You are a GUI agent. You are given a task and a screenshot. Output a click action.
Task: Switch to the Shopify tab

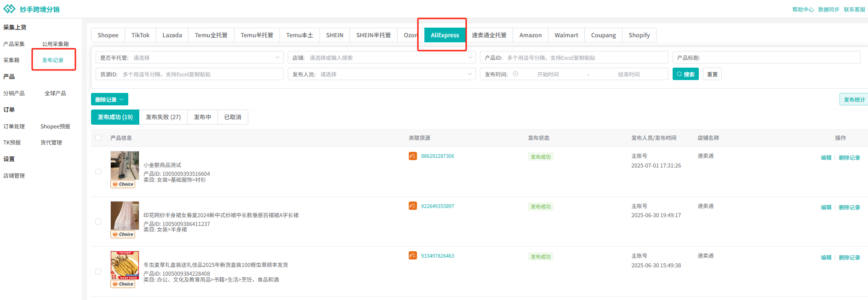(639, 35)
